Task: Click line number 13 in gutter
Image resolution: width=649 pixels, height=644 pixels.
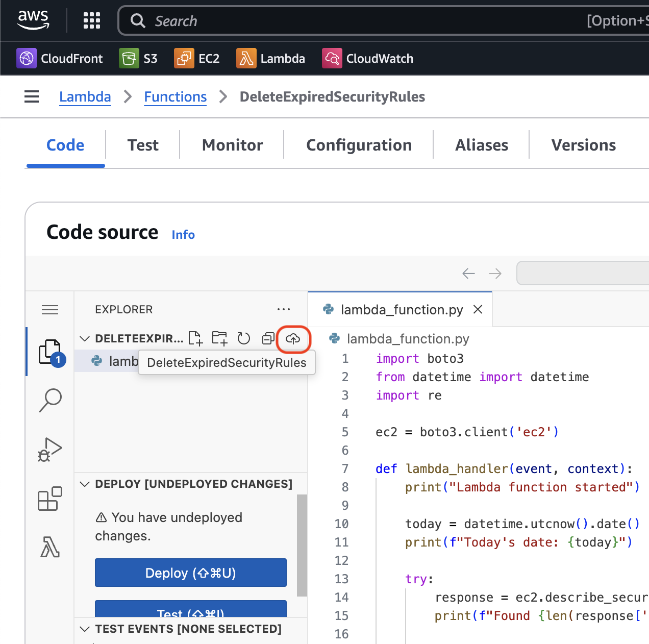Action: [342, 579]
